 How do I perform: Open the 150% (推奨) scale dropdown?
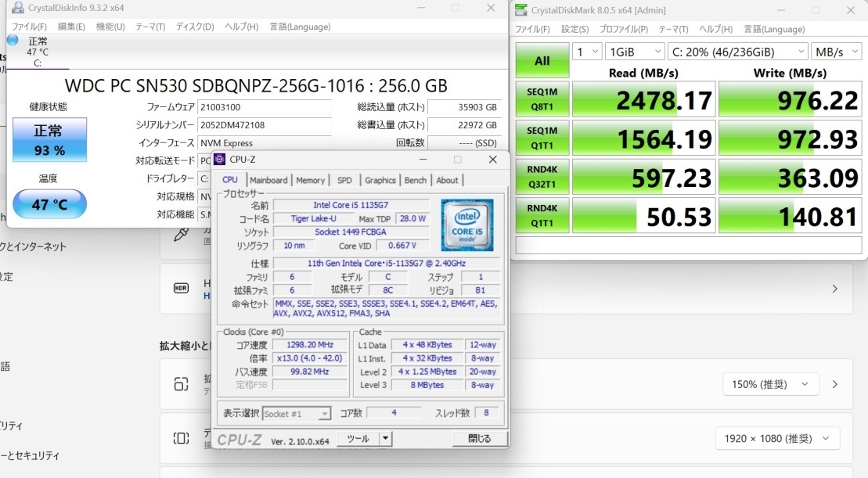(770, 384)
